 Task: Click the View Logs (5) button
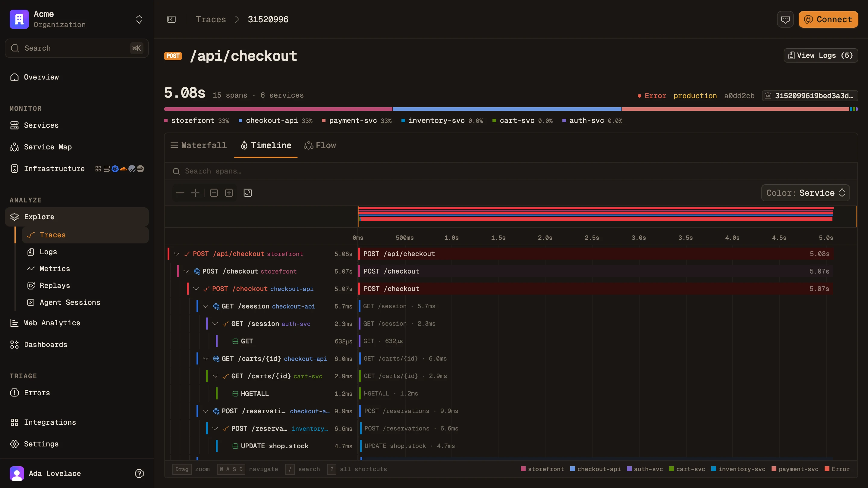coord(820,55)
